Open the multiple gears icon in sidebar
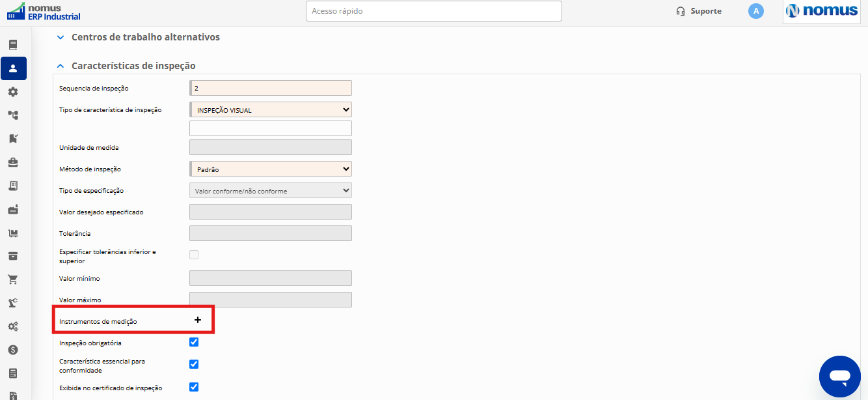Screen dimensions: 868x400 pos(13,326)
